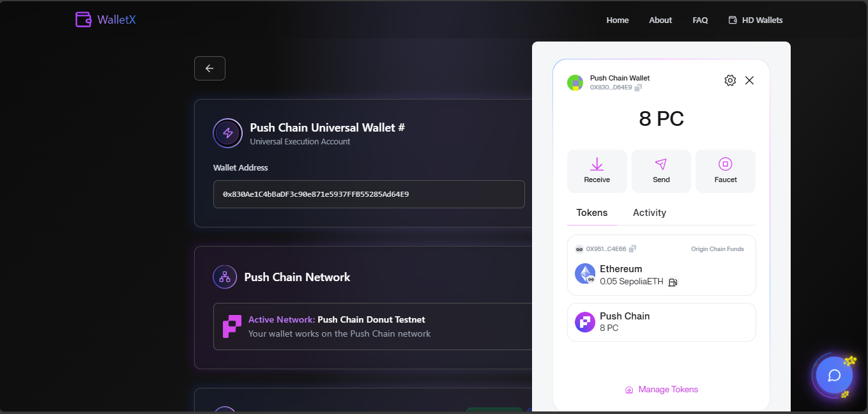Image resolution: width=868 pixels, height=414 pixels.
Task: Click the HD Wallets wallet icon
Action: coord(733,20)
